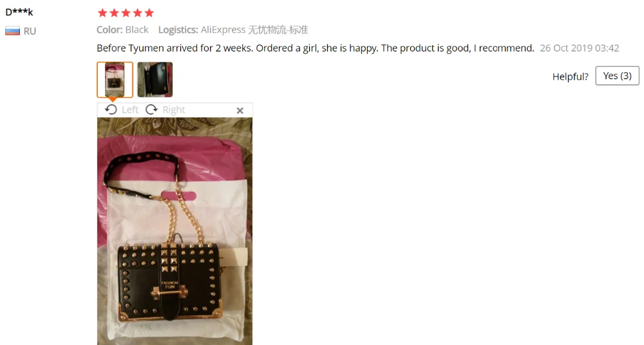Screen dimensions: 644x345
Task: Click the Logistics AliExpress shipping text
Action: click(233, 30)
